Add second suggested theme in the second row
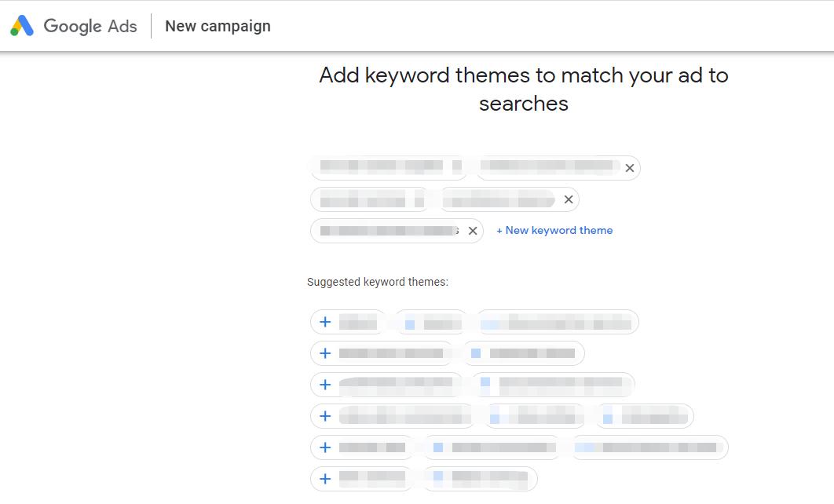This screenshot has width=834, height=504. pos(476,354)
